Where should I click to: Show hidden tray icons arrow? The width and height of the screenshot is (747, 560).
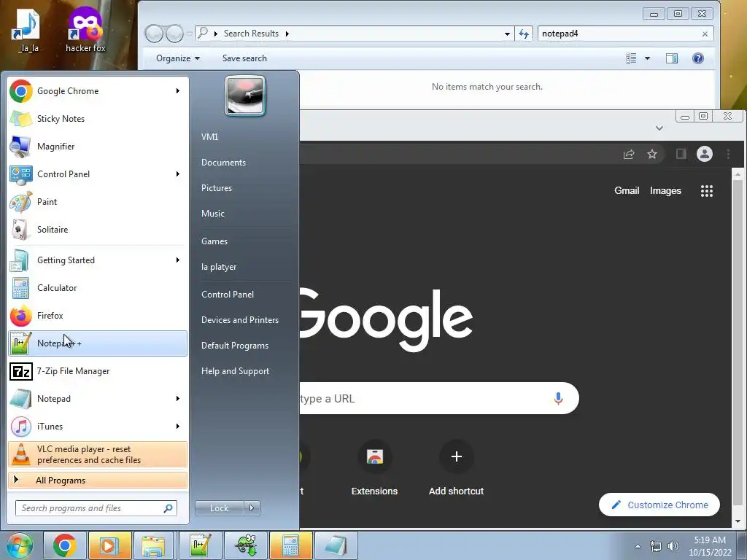tap(638, 546)
